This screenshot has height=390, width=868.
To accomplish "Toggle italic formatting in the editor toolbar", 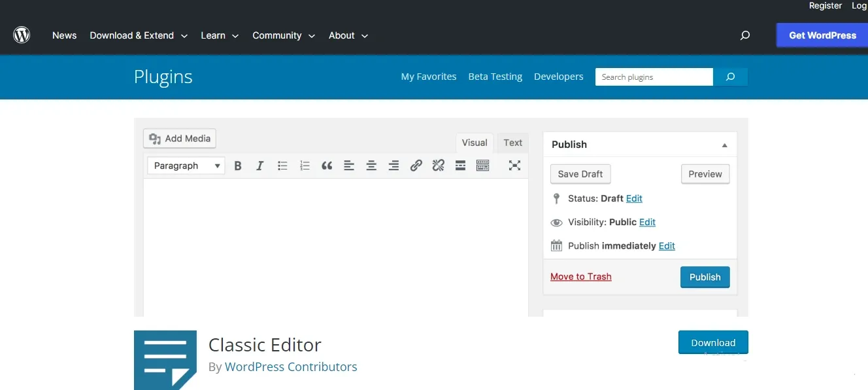I will 259,166.
